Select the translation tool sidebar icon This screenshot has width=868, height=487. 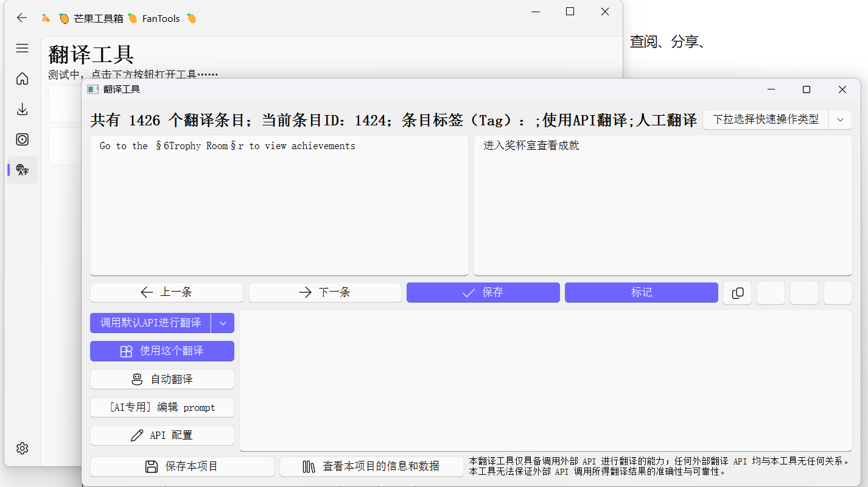[x=23, y=170]
